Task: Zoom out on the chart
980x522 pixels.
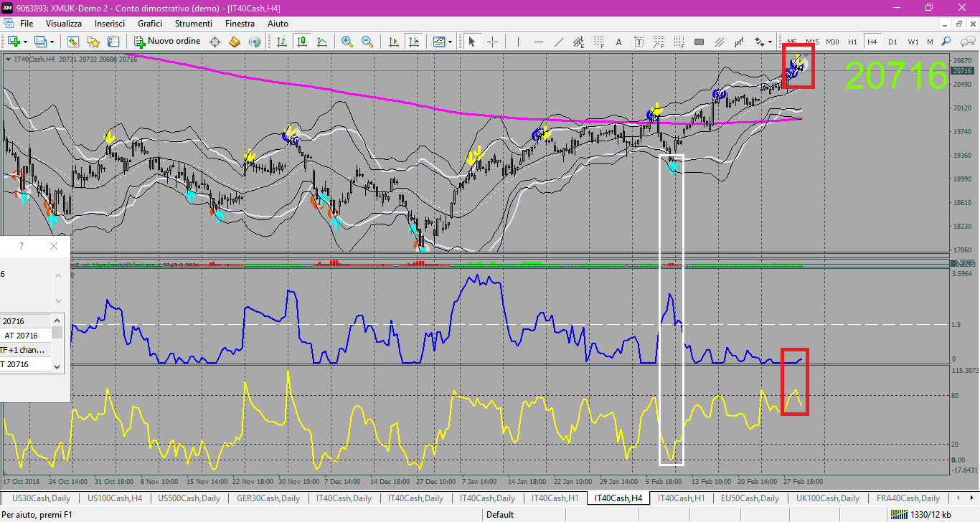Action: (x=367, y=42)
